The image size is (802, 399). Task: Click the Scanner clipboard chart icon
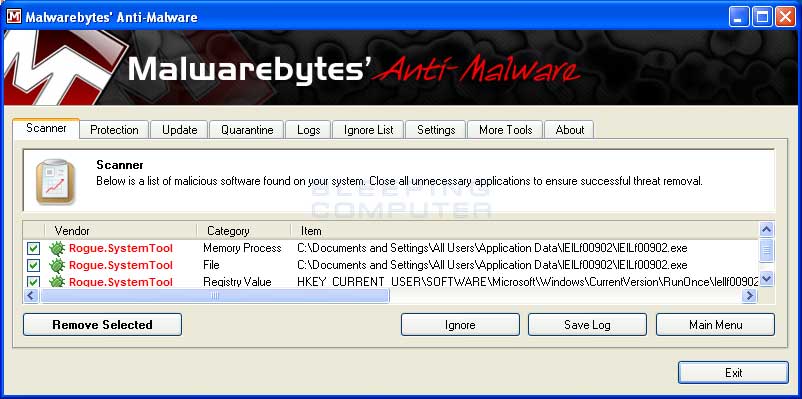pyautogui.click(x=55, y=182)
